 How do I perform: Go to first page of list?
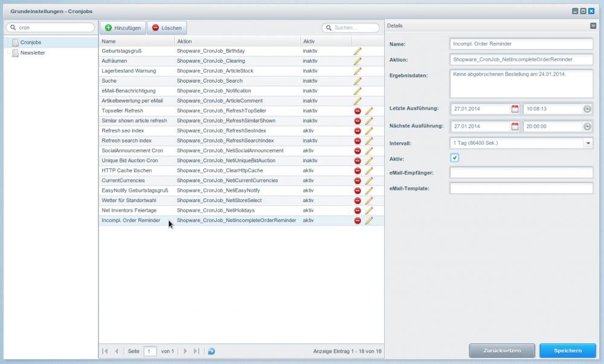pyautogui.click(x=104, y=351)
